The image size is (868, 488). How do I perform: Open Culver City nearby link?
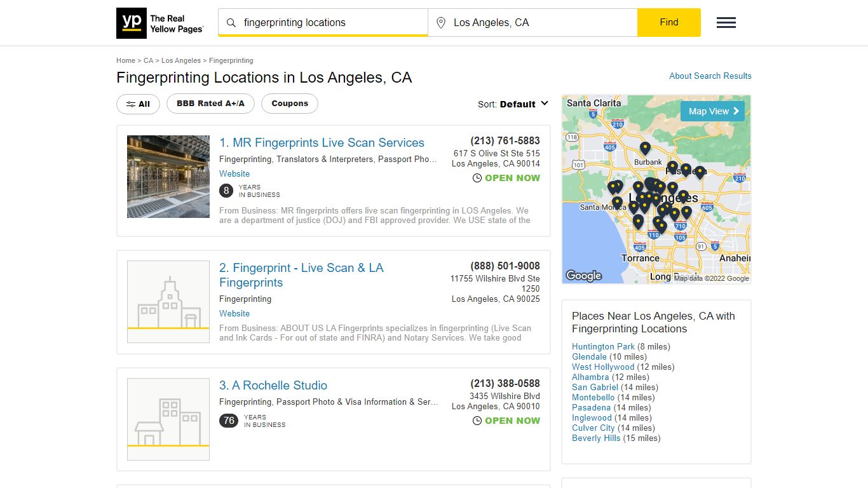coord(593,428)
